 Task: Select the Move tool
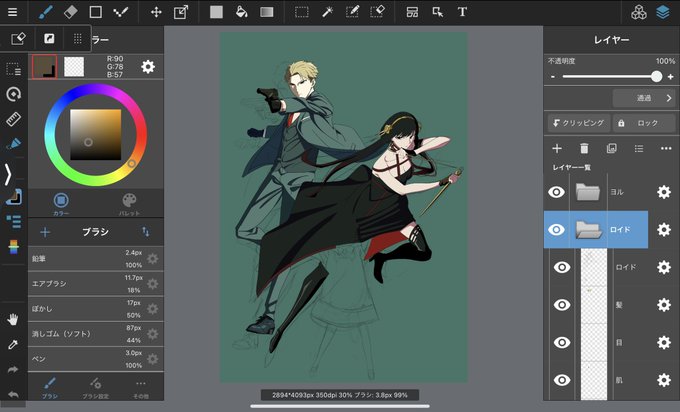(x=156, y=12)
